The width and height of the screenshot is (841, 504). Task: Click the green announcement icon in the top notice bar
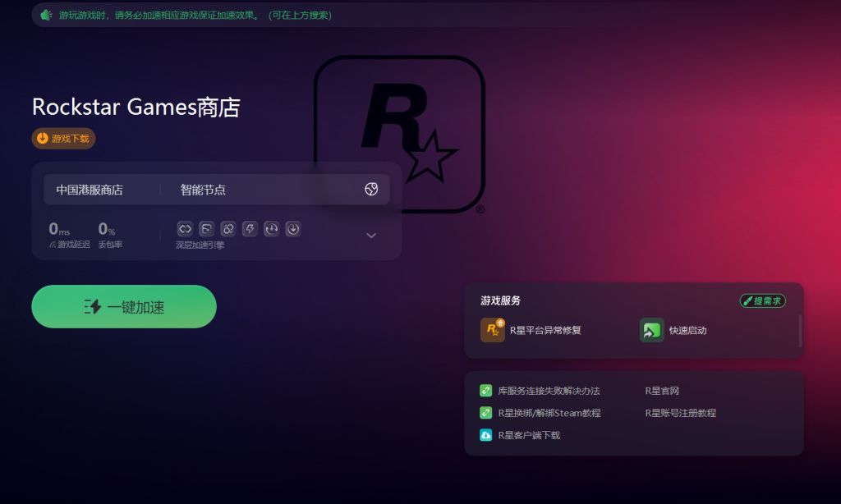tap(46, 15)
